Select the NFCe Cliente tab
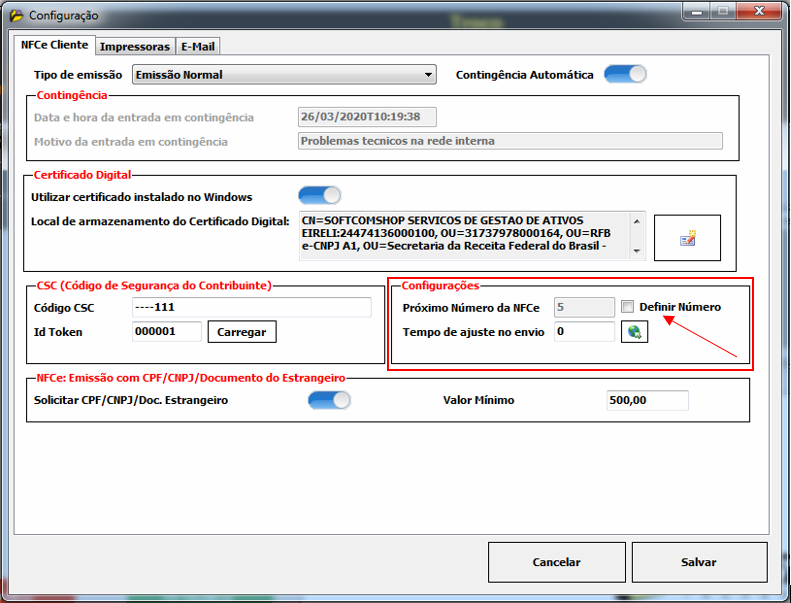The image size is (791, 603). pyautogui.click(x=55, y=45)
